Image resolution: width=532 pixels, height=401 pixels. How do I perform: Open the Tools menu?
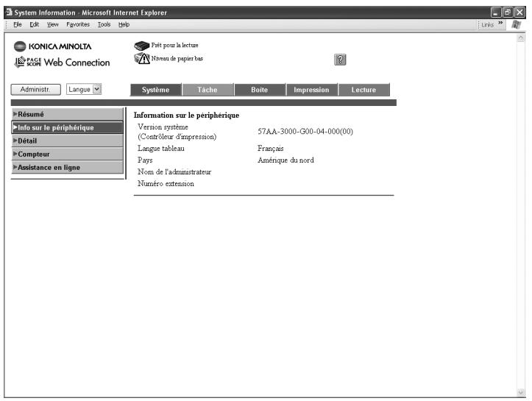(104, 24)
